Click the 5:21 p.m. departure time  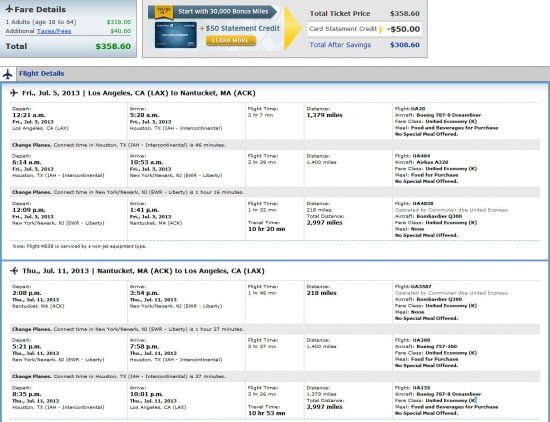tap(27, 347)
